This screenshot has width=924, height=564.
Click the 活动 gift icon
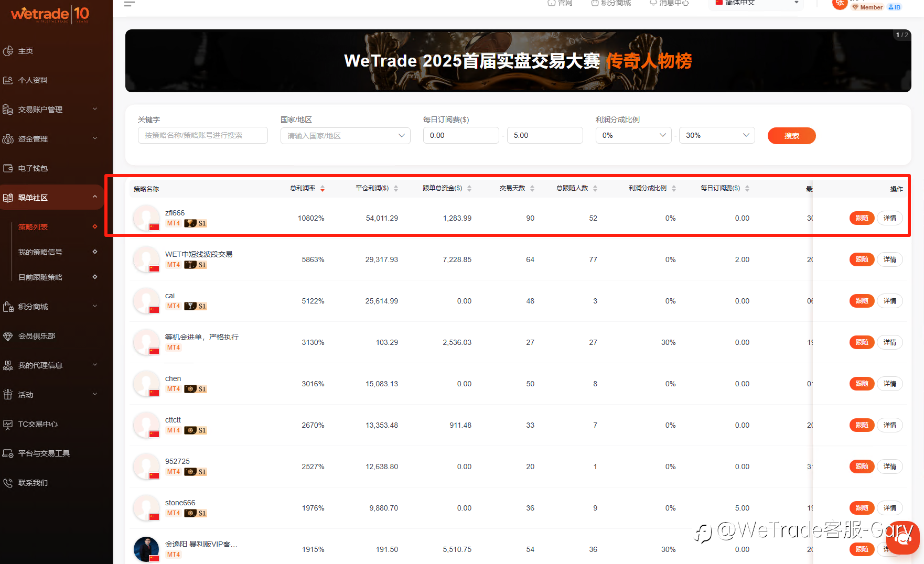coord(8,395)
